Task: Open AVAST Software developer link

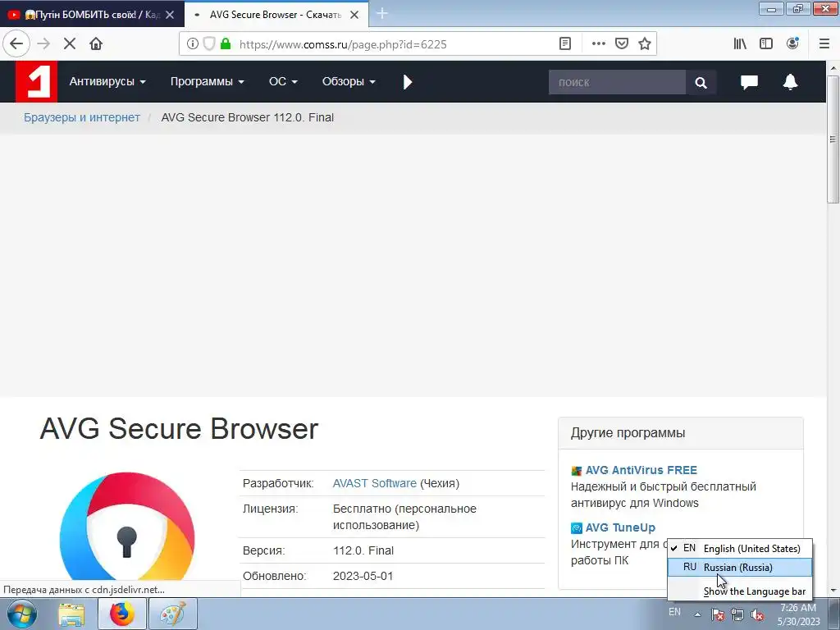Action: point(374,483)
